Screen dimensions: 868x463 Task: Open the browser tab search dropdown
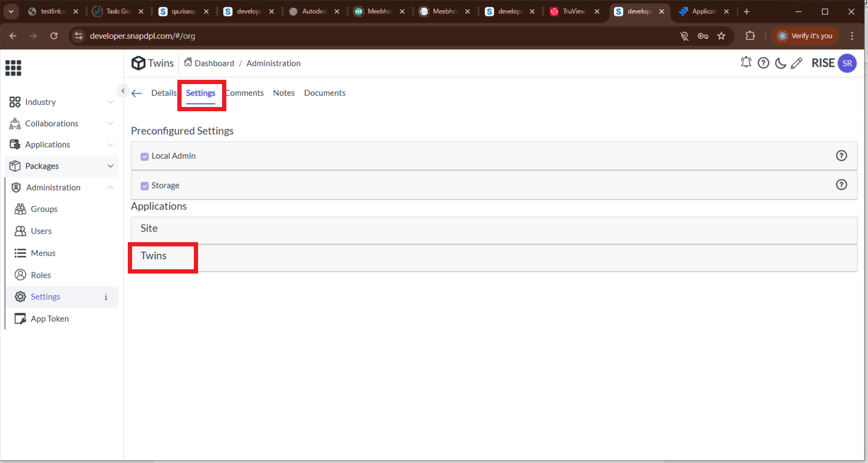point(11,11)
